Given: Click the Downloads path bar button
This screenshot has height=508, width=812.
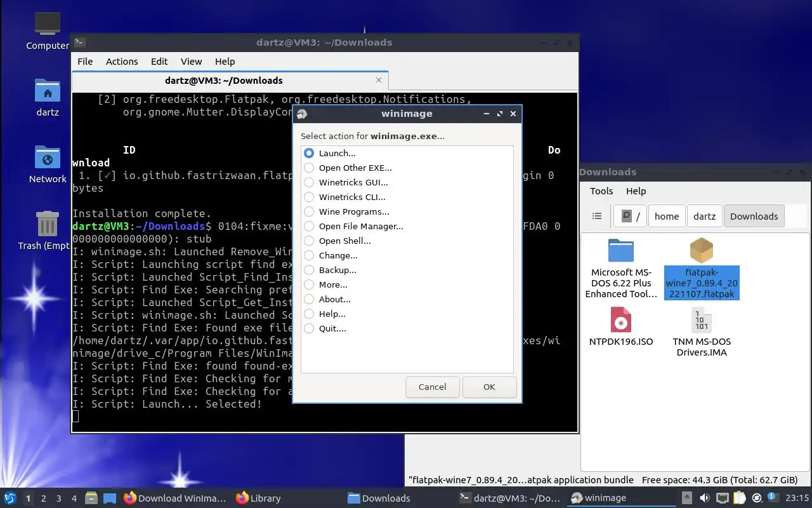Looking at the screenshot, I should tap(754, 216).
